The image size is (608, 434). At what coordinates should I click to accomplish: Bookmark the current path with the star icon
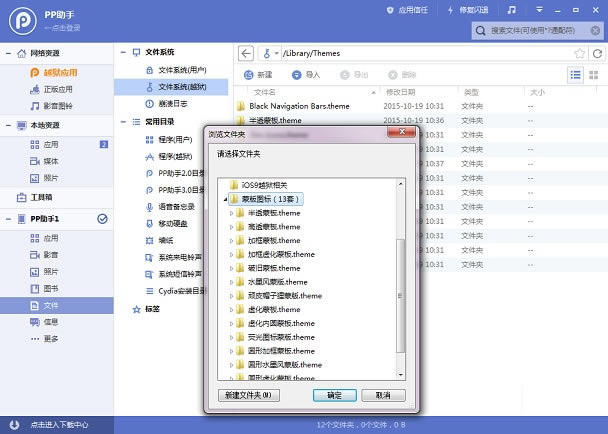(580, 54)
